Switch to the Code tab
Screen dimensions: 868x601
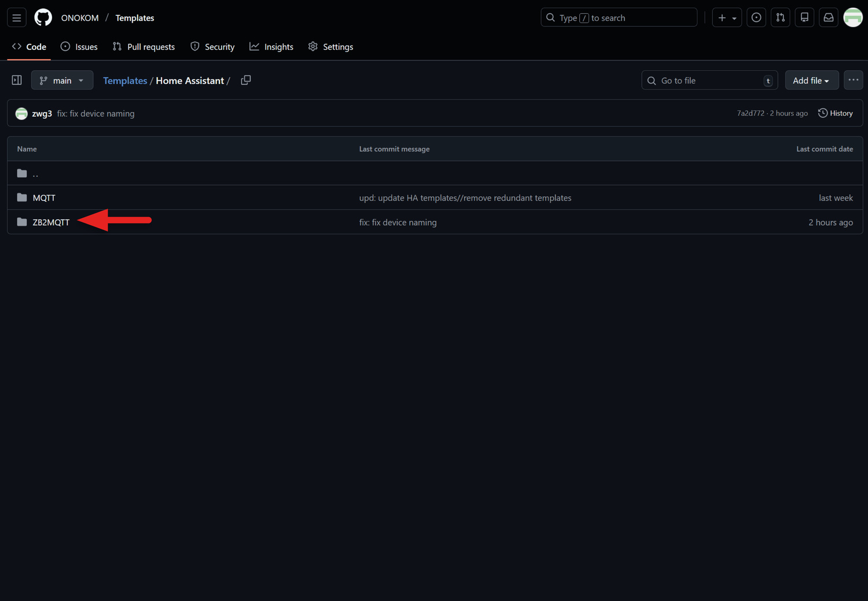tap(29, 47)
